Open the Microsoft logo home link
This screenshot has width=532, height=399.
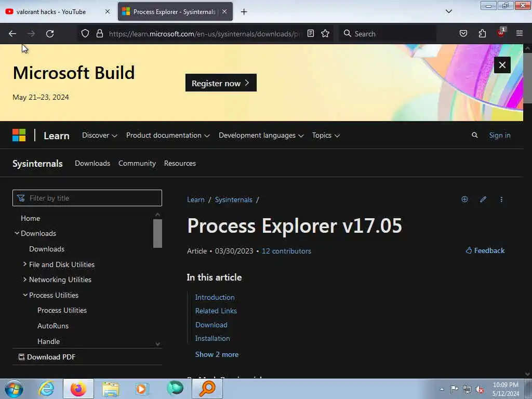[19, 136]
